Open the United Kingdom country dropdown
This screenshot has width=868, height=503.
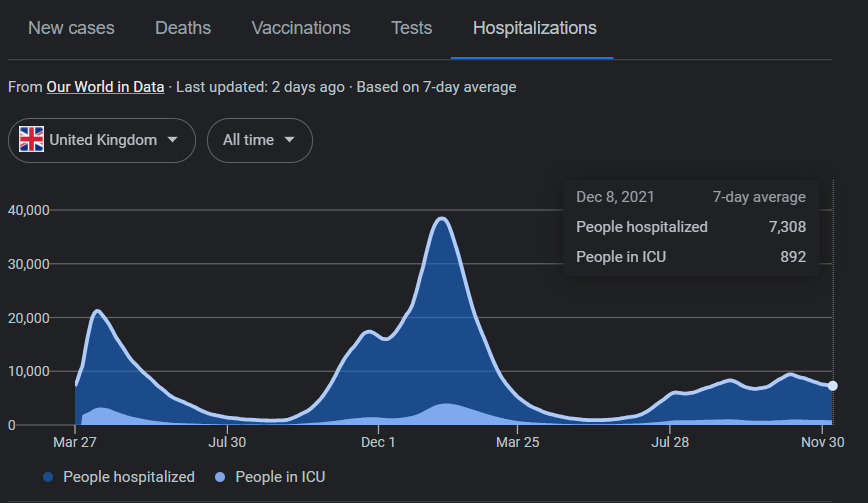tap(102, 141)
